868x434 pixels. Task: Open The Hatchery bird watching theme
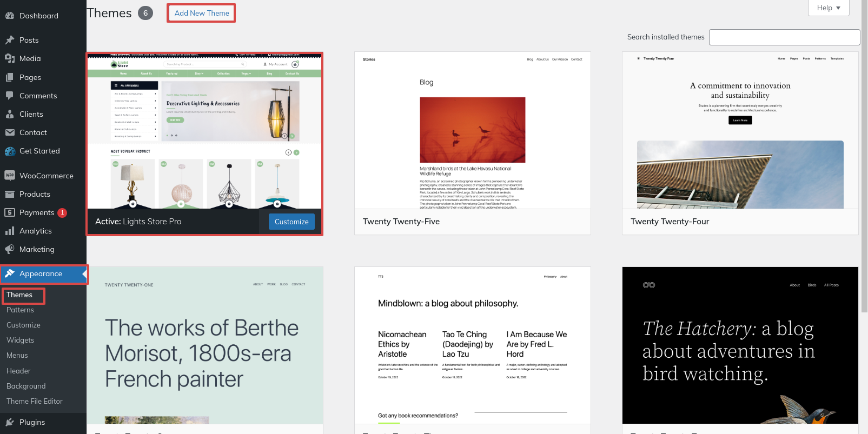740,345
